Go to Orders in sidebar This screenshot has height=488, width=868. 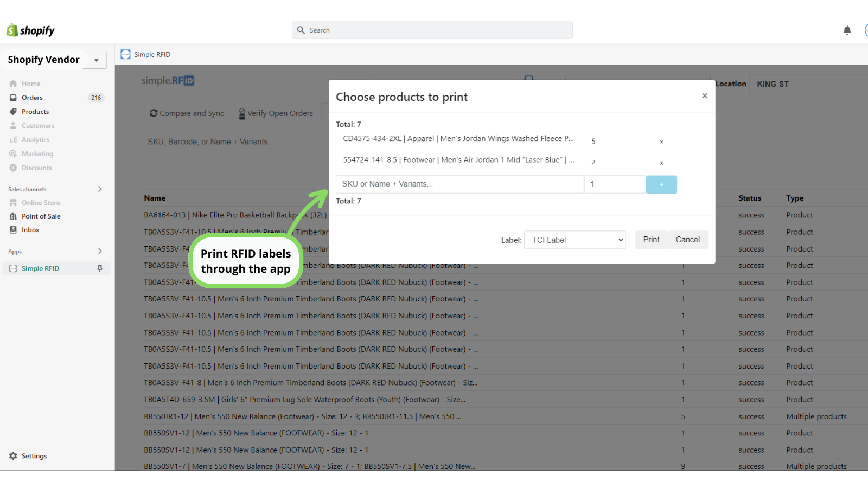(32, 98)
